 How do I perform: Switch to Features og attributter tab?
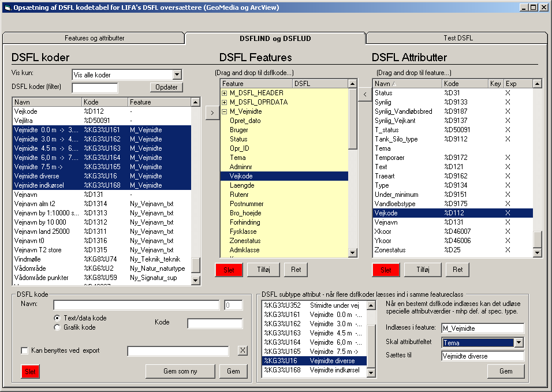(94, 38)
